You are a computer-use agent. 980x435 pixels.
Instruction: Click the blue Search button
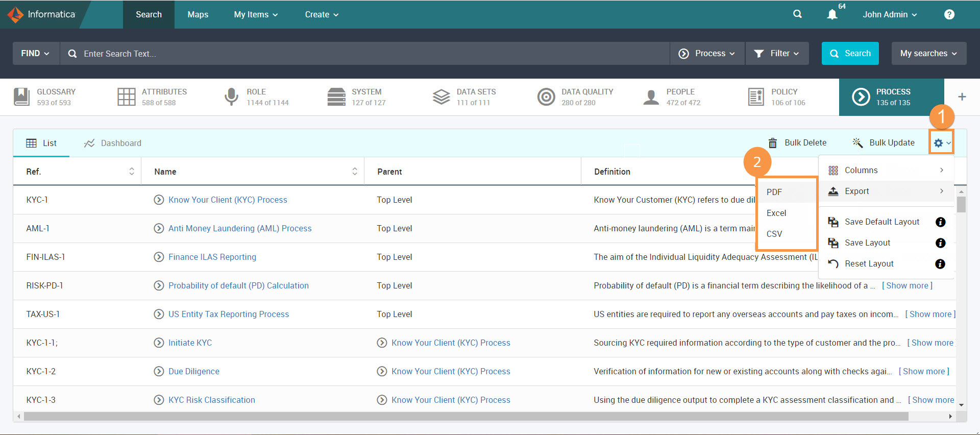point(850,53)
